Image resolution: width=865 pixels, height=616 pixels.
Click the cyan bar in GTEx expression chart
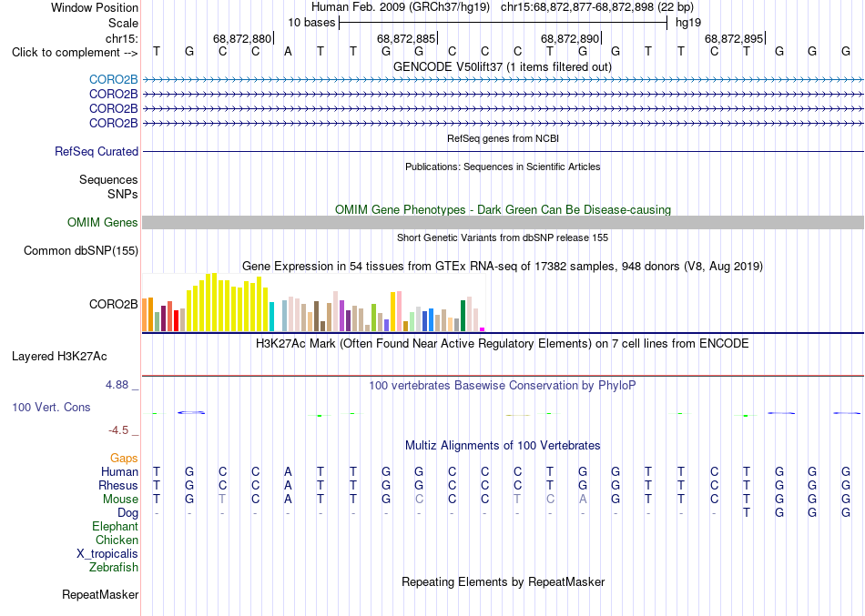[x=271, y=317]
